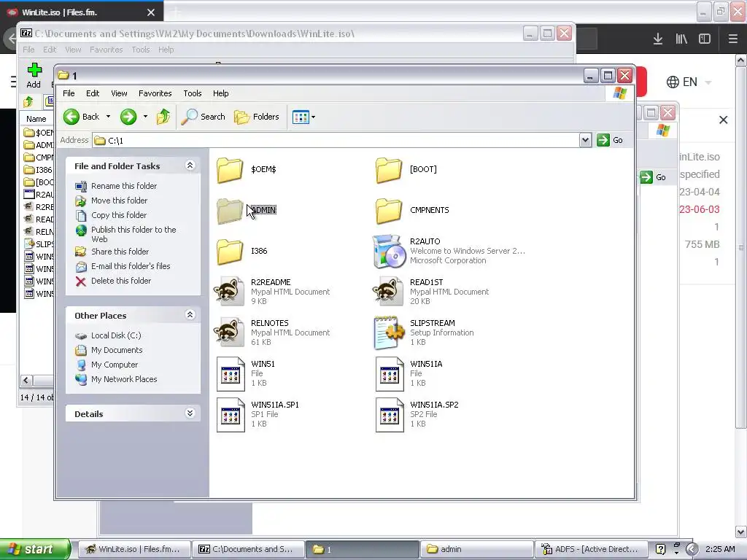The width and height of the screenshot is (747, 560).
Task: Switch to WinLite.iso Files.fm taskbar button
Action: point(133,549)
